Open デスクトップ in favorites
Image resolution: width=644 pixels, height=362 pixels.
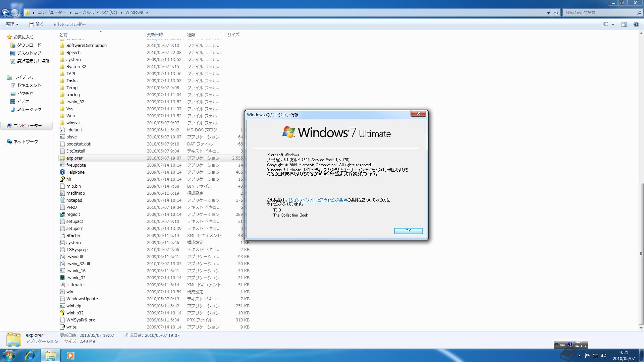(x=29, y=53)
